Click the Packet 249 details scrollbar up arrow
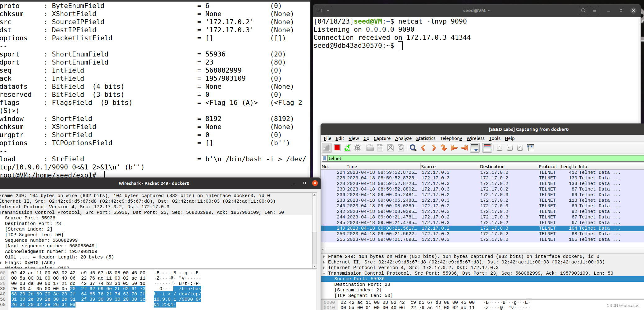This screenshot has width=644, height=310. (x=314, y=195)
